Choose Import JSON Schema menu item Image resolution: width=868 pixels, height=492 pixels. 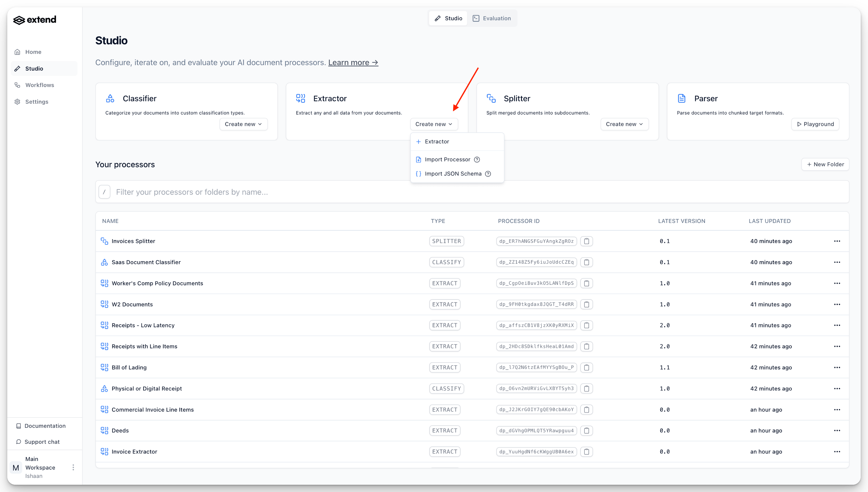453,174
